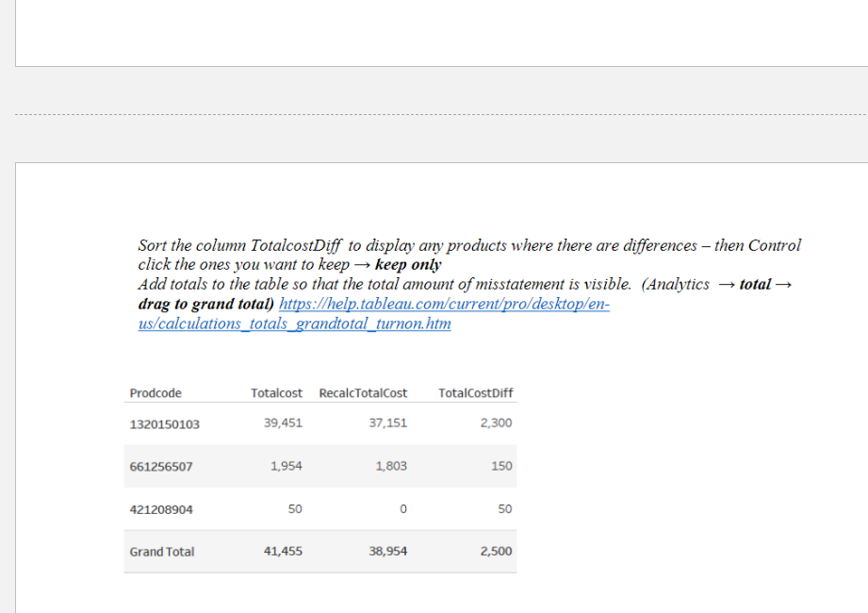Viewport: 868px width, 613px height.
Task: Click TotalCostDiff value 2,300
Action: pos(496,423)
